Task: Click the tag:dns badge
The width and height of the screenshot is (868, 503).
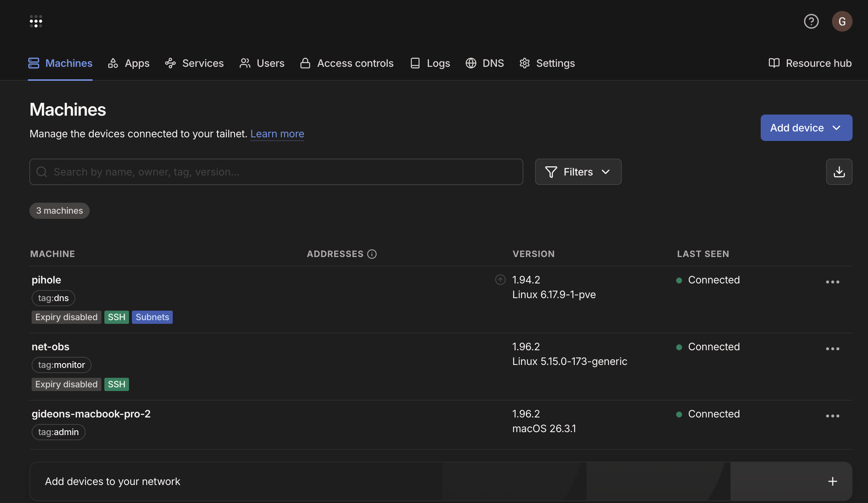Action: (x=53, y=298)
